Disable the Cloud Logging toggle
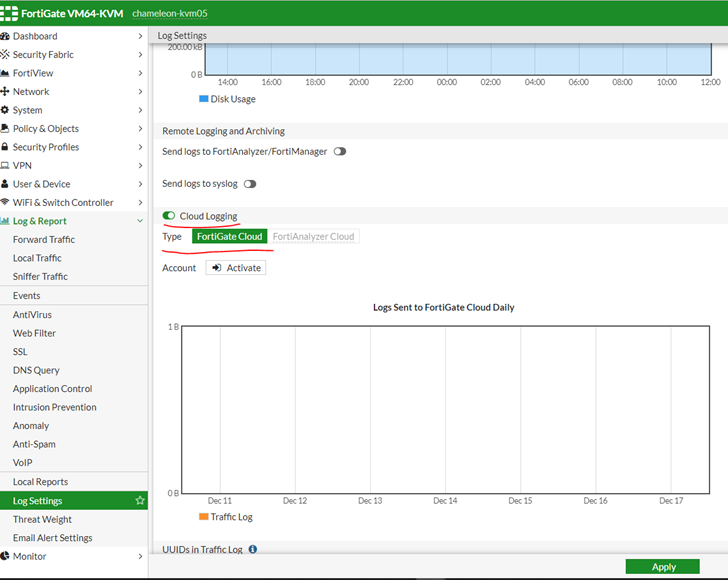Image resolution: width=728 pixels, height=580 pixels. 169,216
